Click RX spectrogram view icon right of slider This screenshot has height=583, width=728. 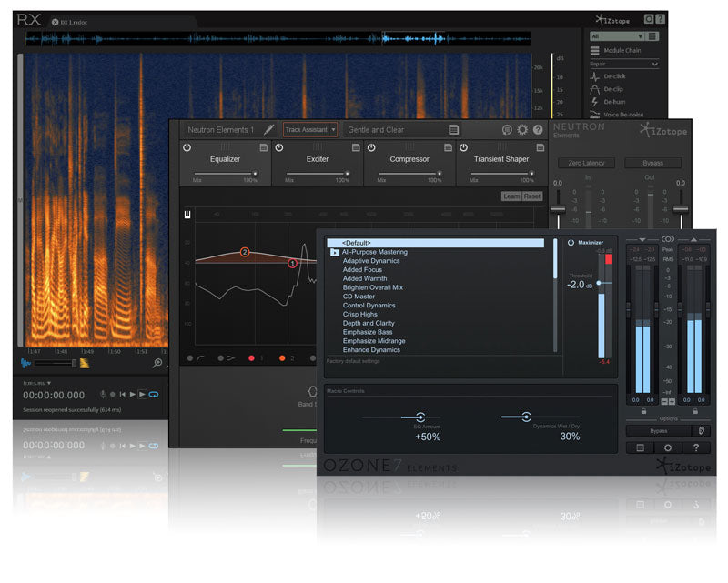[x=85, y=363]
